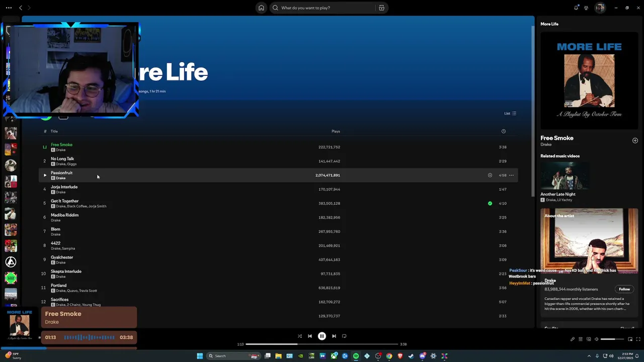Open the anarchy-symbol playlist in sidebar
The image size is (644, 362).
pos(11,262)
